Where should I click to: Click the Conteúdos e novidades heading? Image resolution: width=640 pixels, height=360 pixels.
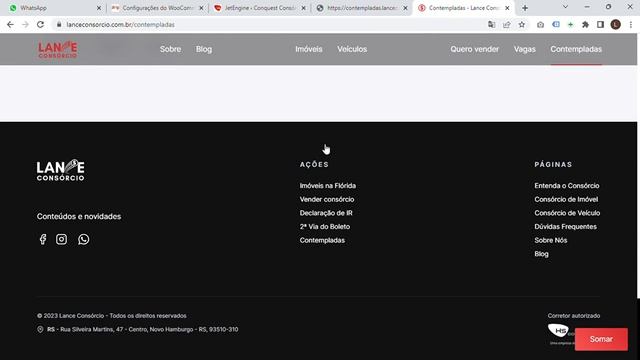point(79,216)
